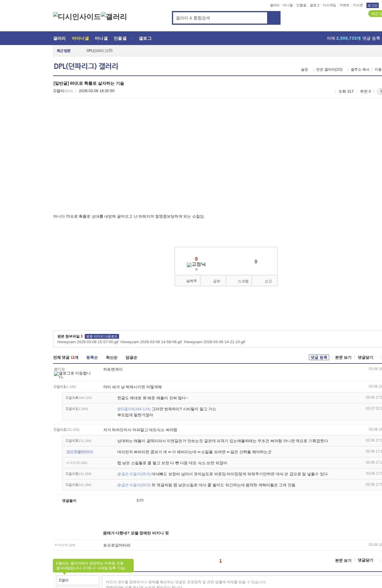Click the circled m icon after DPL(던파리그)

111,51
